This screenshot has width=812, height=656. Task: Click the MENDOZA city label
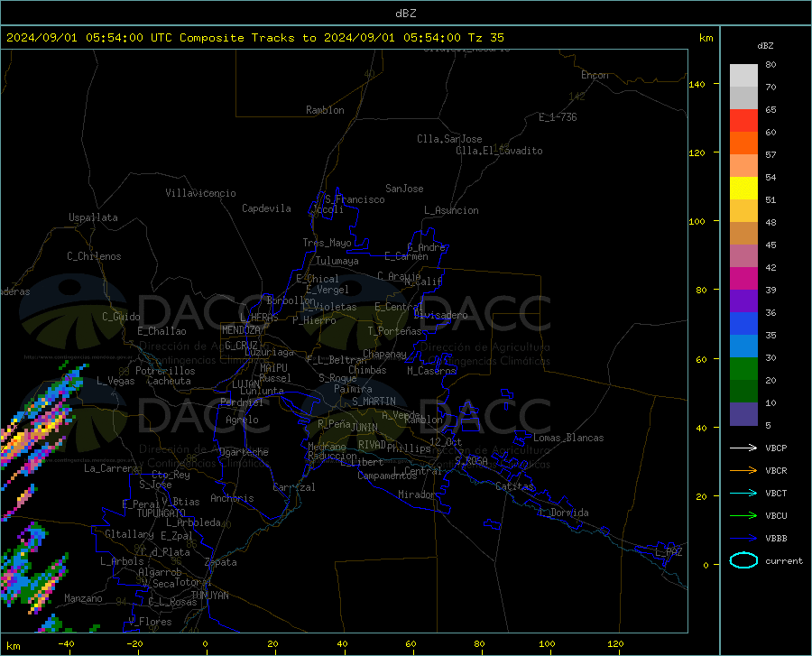tap(241, 330)
